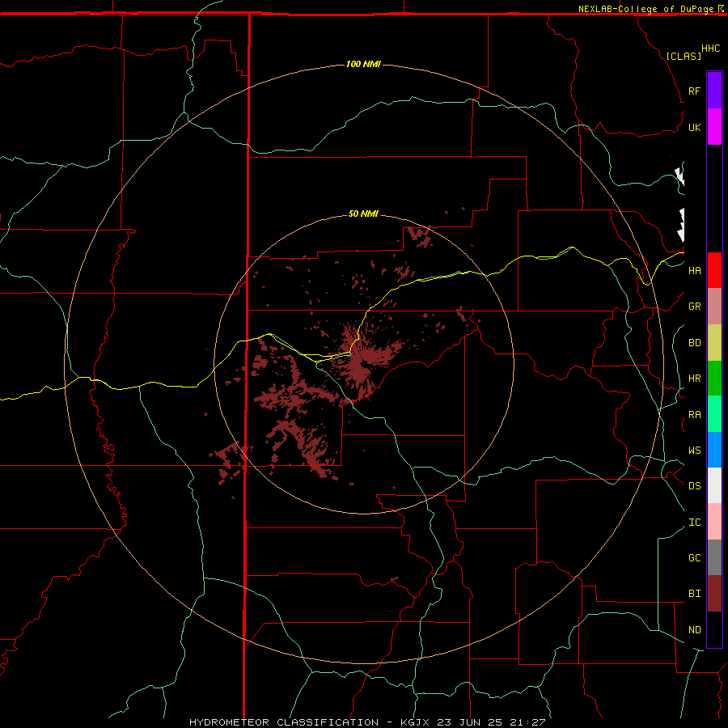
Task: Click the '21:27' timestamp
Action: click(x=527, y=722)
